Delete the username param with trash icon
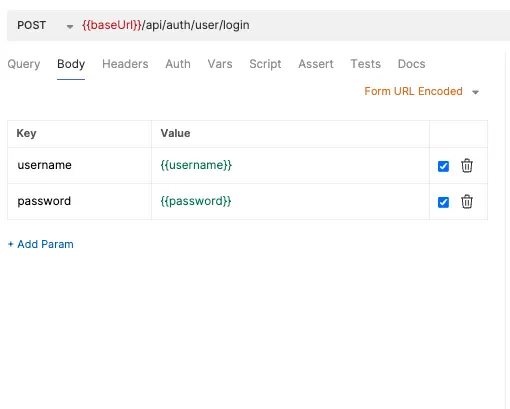 (x=467, y=166)
